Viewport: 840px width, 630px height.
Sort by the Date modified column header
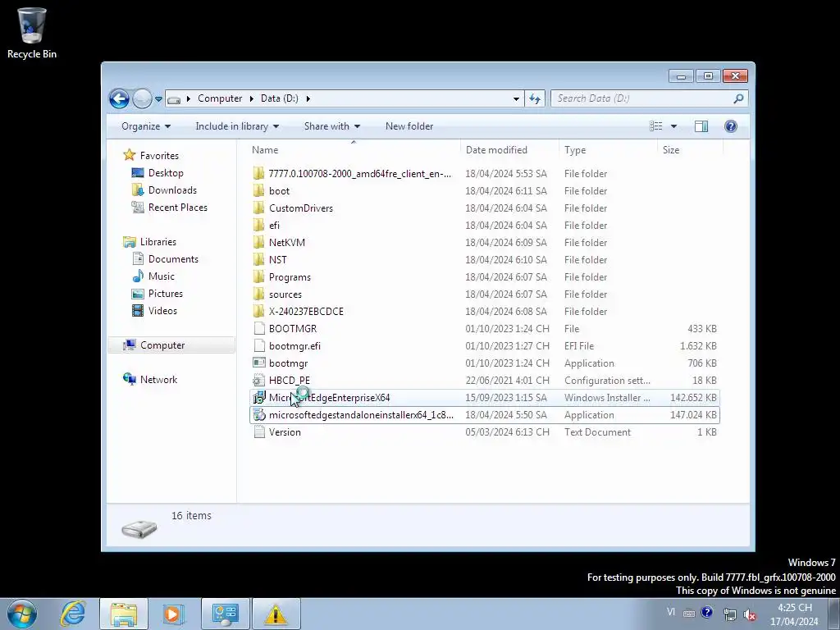509,150
